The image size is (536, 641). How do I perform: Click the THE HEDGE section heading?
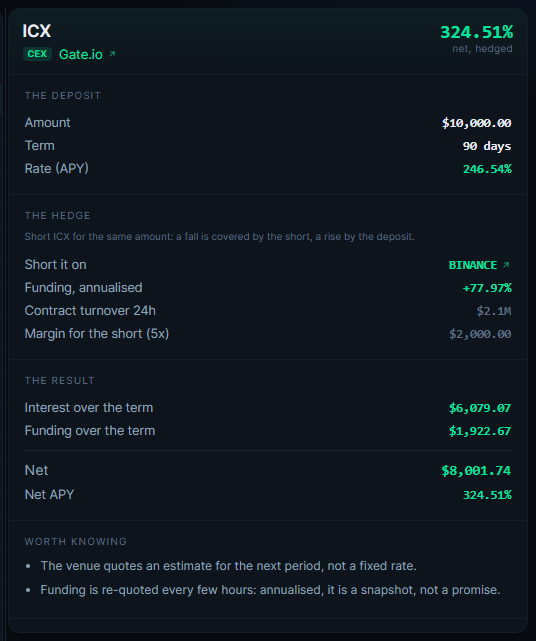[x=57, y=215]
